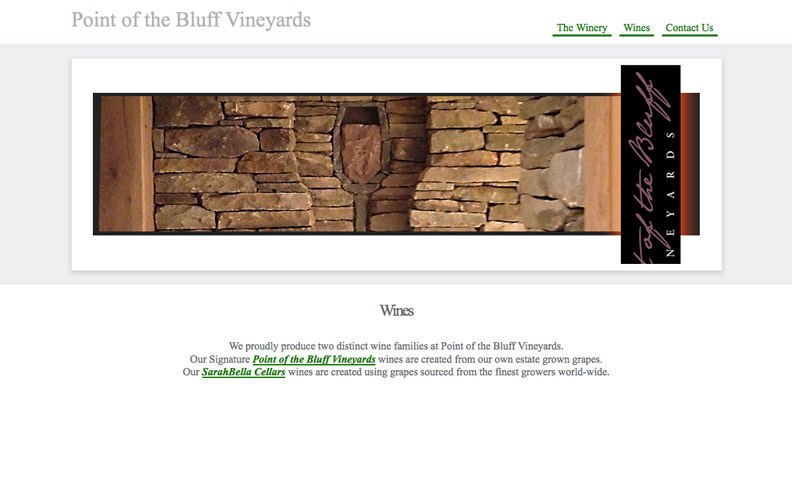Follow the italic Point of the Bluff Vineyards link

tap(314, 359)
